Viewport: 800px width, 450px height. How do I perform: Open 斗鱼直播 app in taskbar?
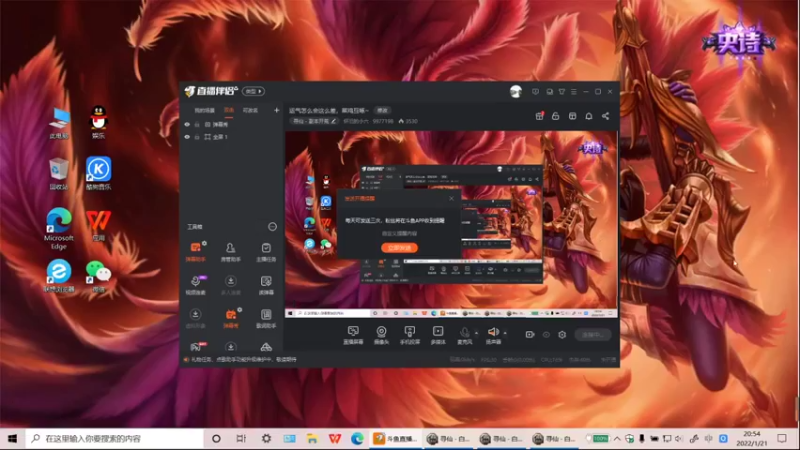[x=396, y=439]
